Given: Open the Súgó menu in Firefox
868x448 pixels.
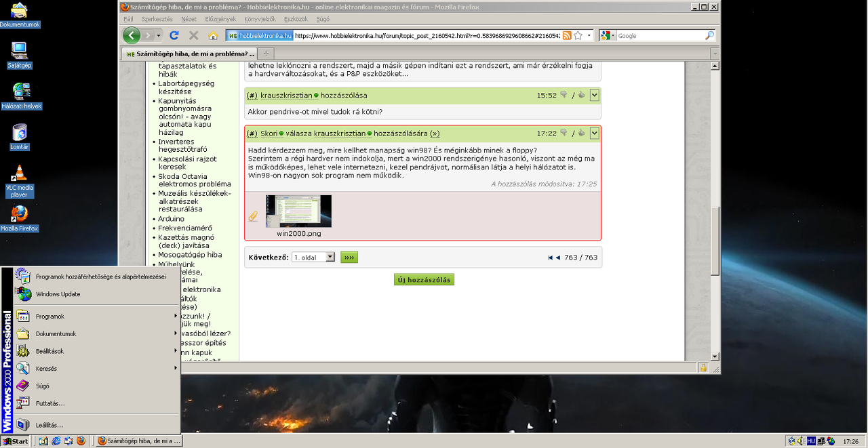Looking at the screenshot, I should coord(323,19).
